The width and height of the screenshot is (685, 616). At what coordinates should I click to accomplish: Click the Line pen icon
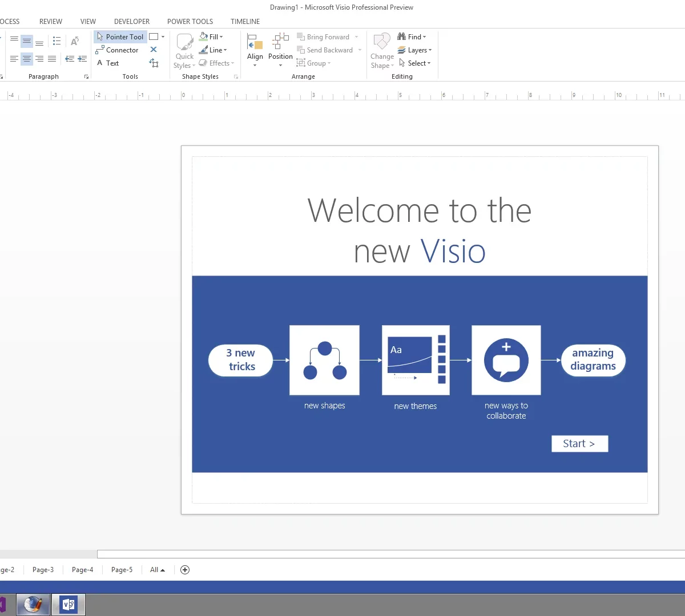click(204, 50)
